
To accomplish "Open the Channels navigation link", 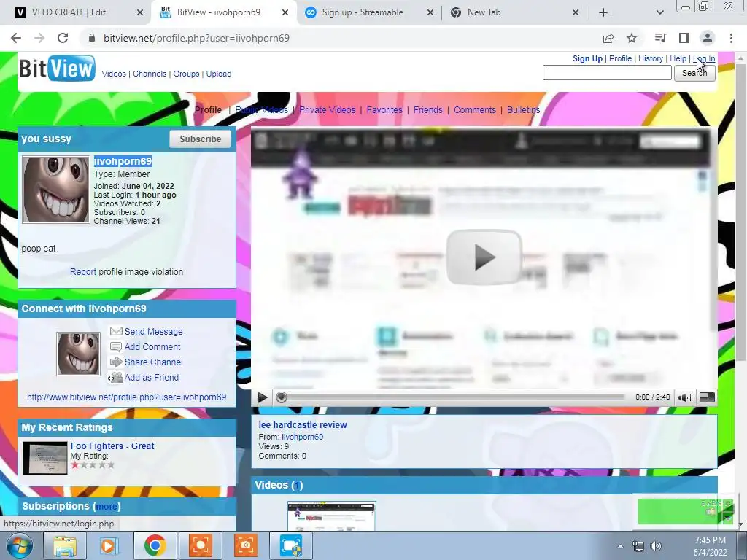I will tap(150, 74).
